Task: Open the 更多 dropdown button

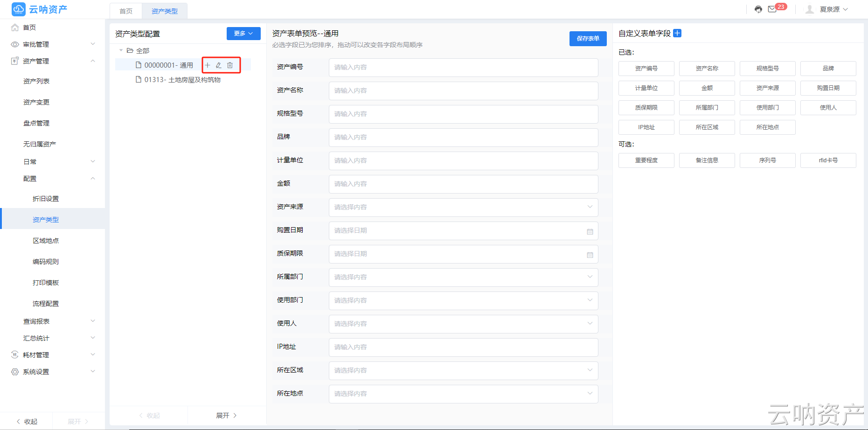Action: [x=243, y=33]
